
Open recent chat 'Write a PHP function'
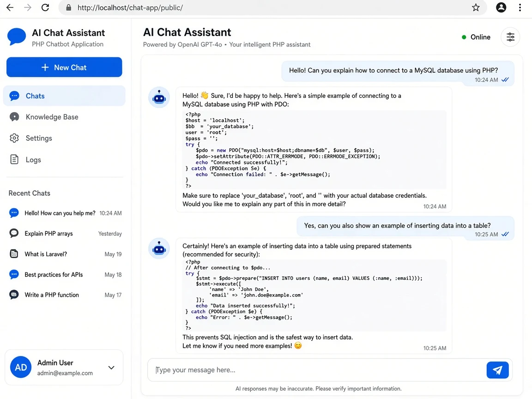pos(65,295)
